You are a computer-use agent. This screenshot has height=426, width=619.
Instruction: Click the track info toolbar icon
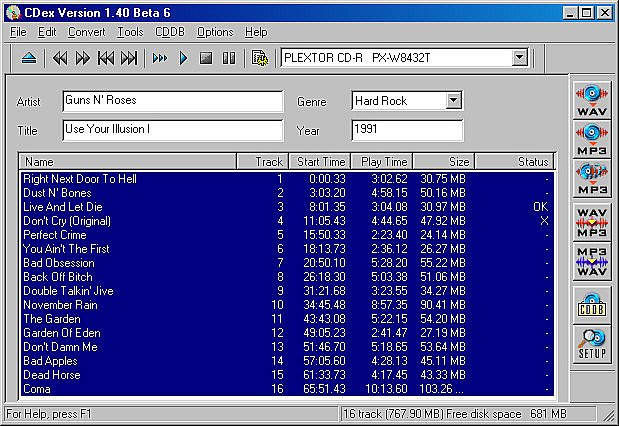(259, 59)
